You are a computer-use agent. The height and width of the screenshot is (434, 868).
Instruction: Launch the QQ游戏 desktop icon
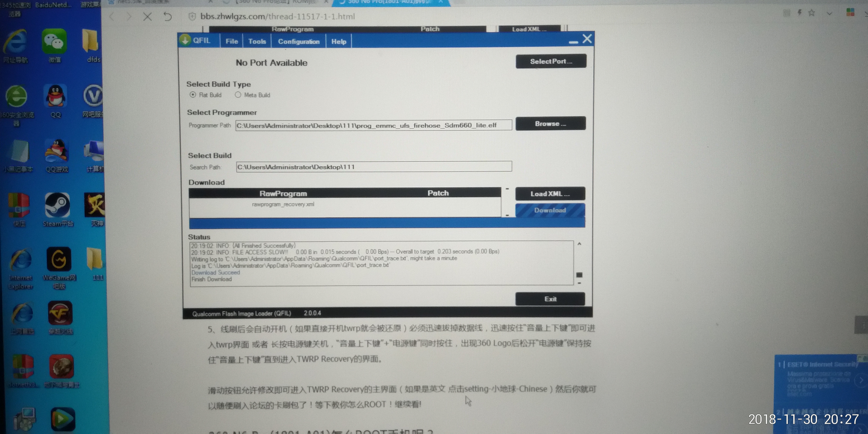pos(57,156)
